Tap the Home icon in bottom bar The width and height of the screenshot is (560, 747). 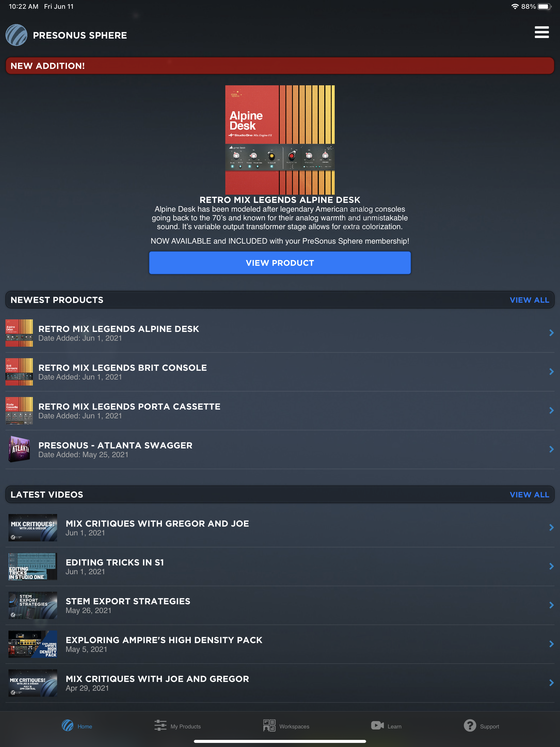(68, 725)
